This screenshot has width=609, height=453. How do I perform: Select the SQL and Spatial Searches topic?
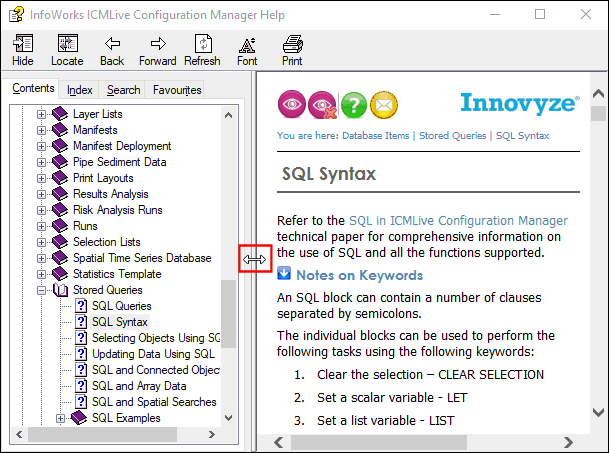[154, 402]
